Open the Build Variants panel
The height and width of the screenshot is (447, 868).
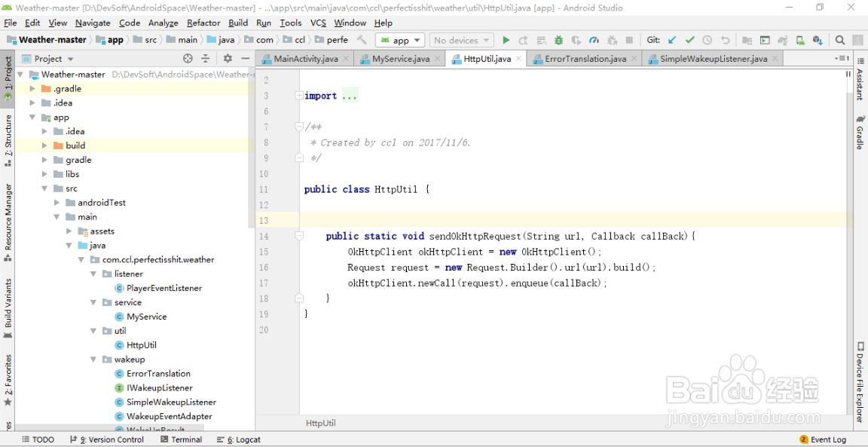8,300
